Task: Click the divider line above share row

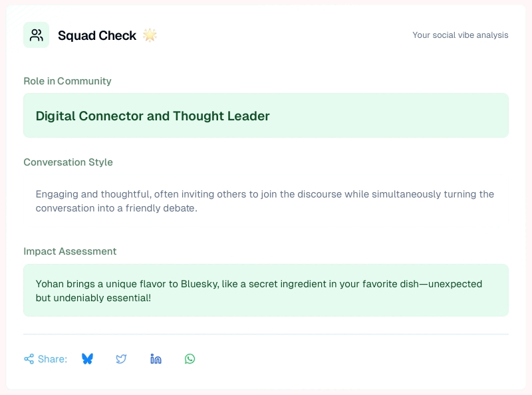Action: coord(266,334)
